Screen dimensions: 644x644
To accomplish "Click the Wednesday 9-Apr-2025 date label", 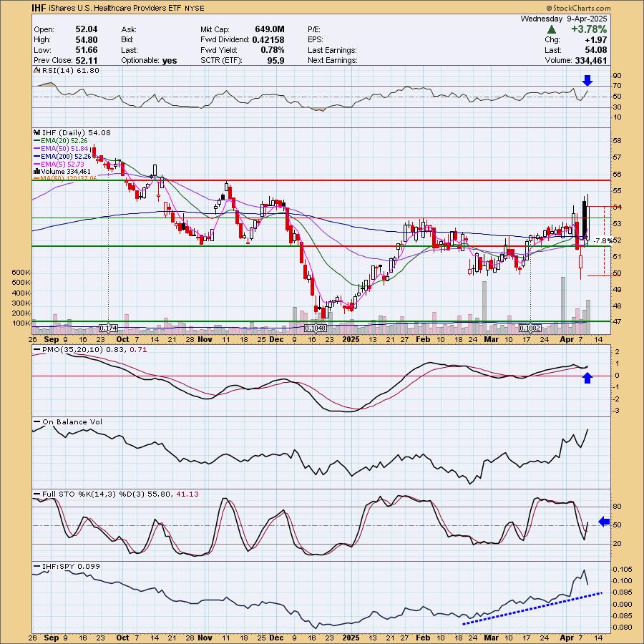I will 564,19.
